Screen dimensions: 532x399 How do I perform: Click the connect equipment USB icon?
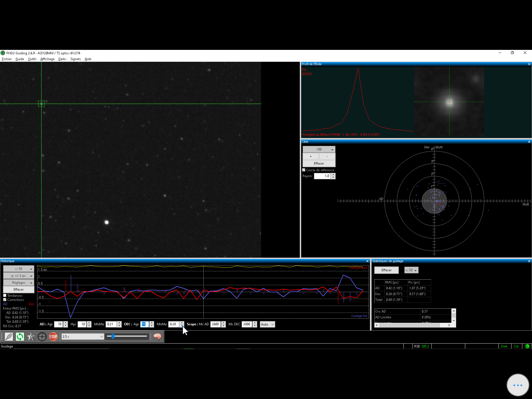[x=9, y=337]
